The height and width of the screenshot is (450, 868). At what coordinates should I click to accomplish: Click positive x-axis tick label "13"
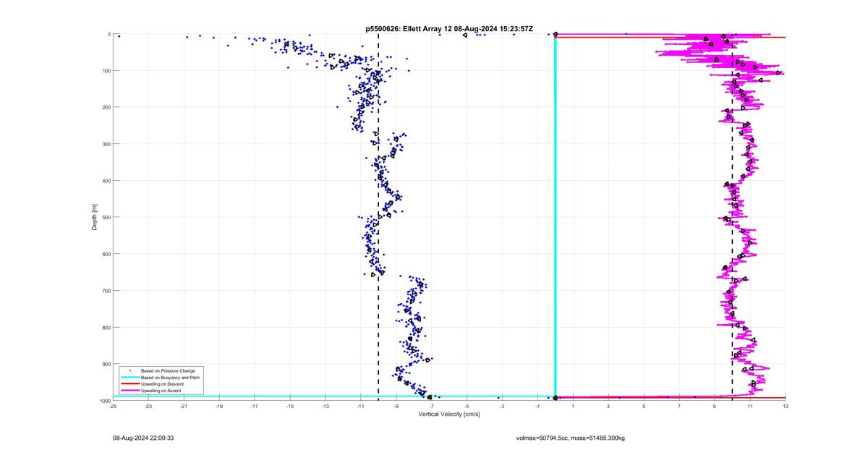pos(786,406)
